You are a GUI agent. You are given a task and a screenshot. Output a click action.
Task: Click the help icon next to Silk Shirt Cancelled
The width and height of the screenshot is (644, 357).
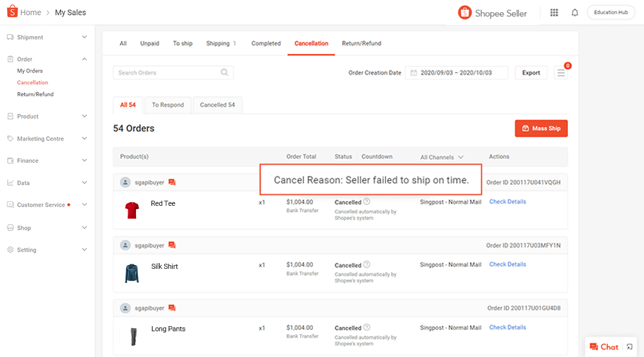click(366, 264)
